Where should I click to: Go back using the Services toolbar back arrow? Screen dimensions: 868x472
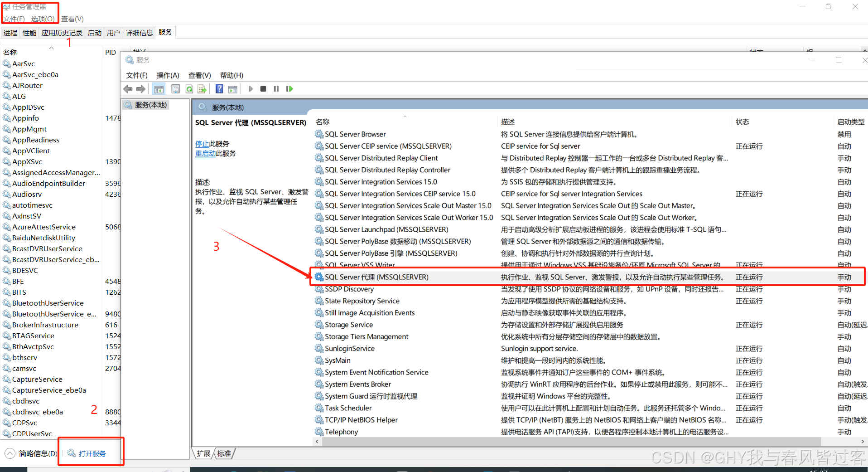click(x=128, y=89)
